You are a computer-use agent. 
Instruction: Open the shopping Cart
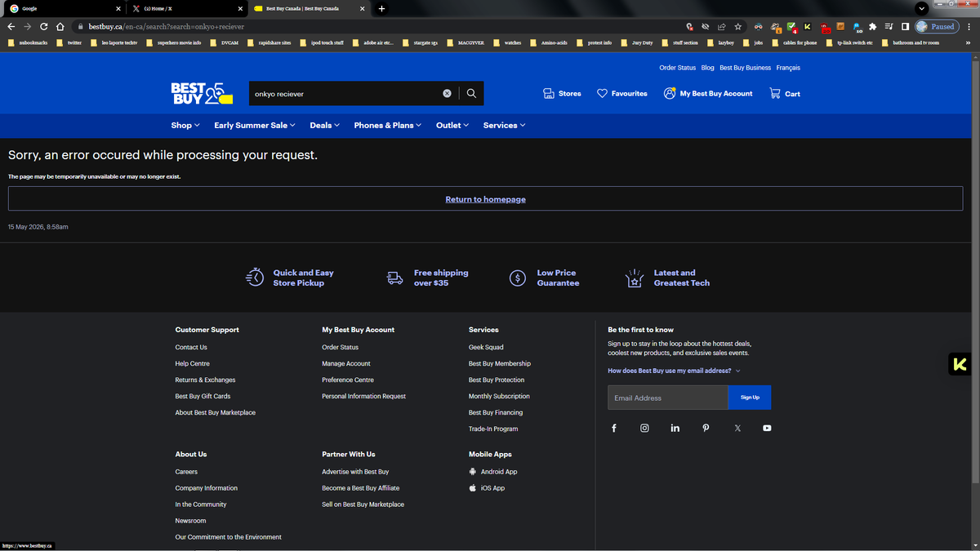(x=785, y=93)
